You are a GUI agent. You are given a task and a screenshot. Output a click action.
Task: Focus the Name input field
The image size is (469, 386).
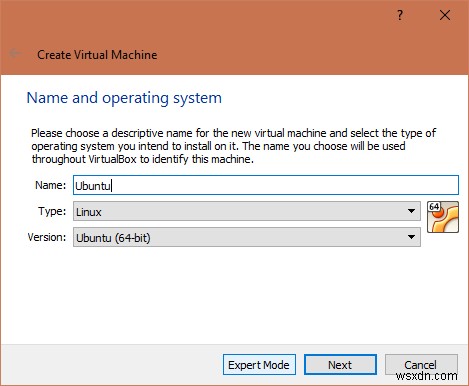[266, 185]
